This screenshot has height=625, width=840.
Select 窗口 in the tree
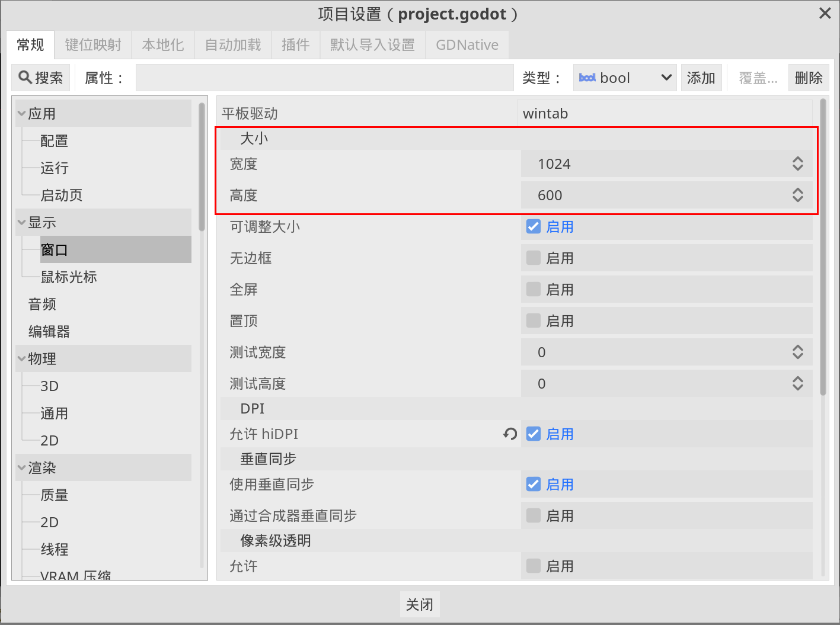coord(116,249)
